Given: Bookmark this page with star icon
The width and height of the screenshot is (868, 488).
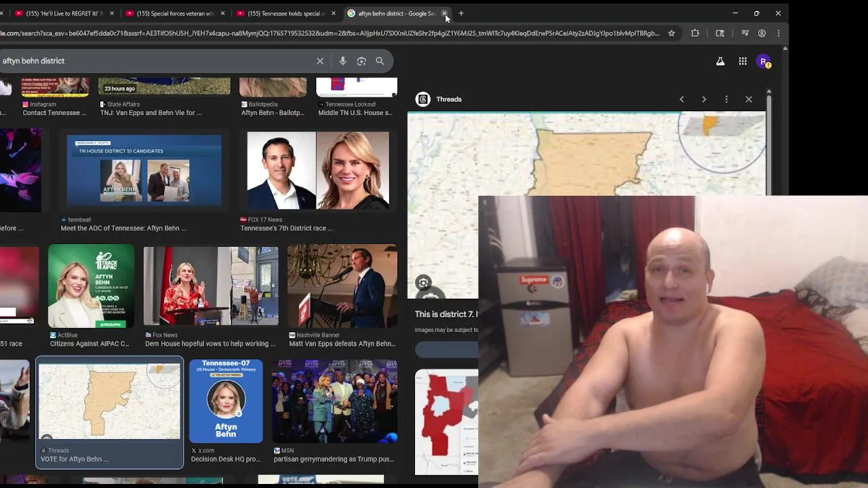Looking at the screenshot, I should click(x=671, y=33).
